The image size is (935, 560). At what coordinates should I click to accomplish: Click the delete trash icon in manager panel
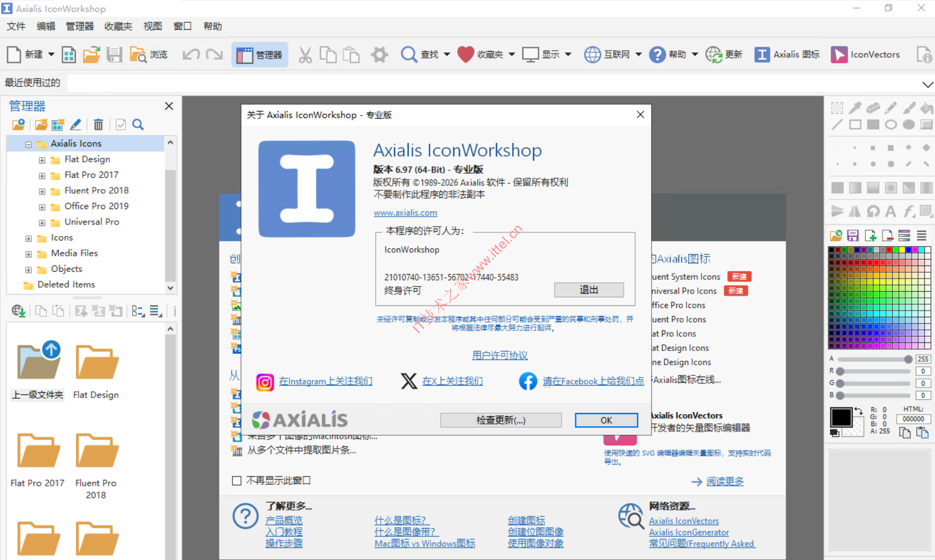point(98,125)
